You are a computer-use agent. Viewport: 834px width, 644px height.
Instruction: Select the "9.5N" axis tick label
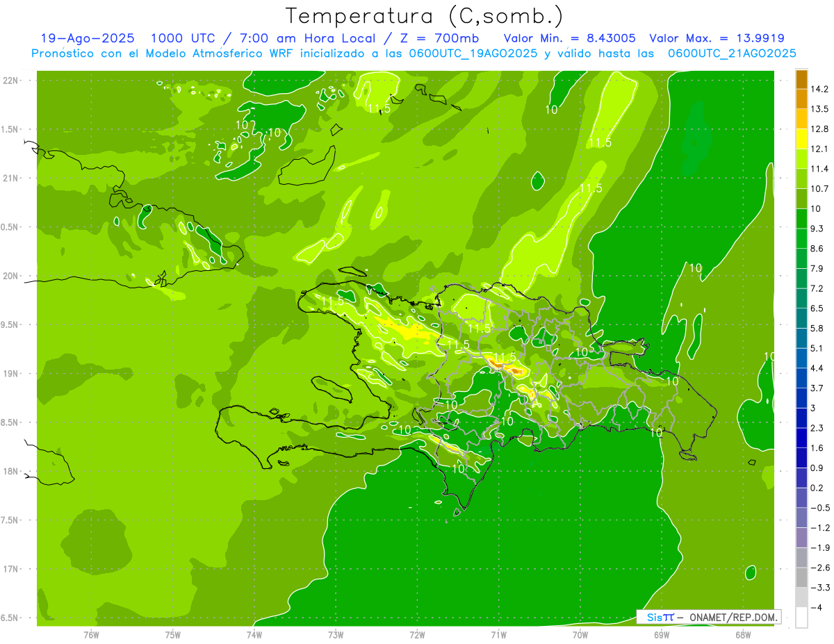[x=10, y=325]
